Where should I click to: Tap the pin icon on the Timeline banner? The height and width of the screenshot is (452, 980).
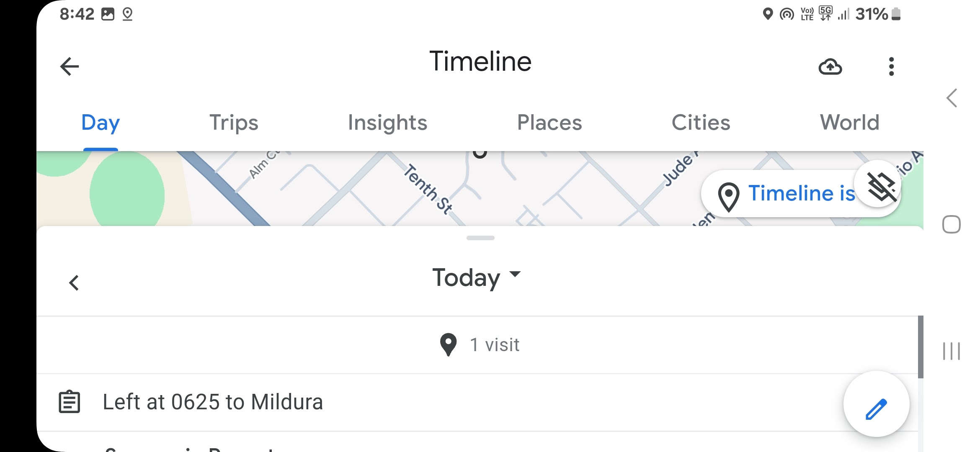tap(728, 194)
